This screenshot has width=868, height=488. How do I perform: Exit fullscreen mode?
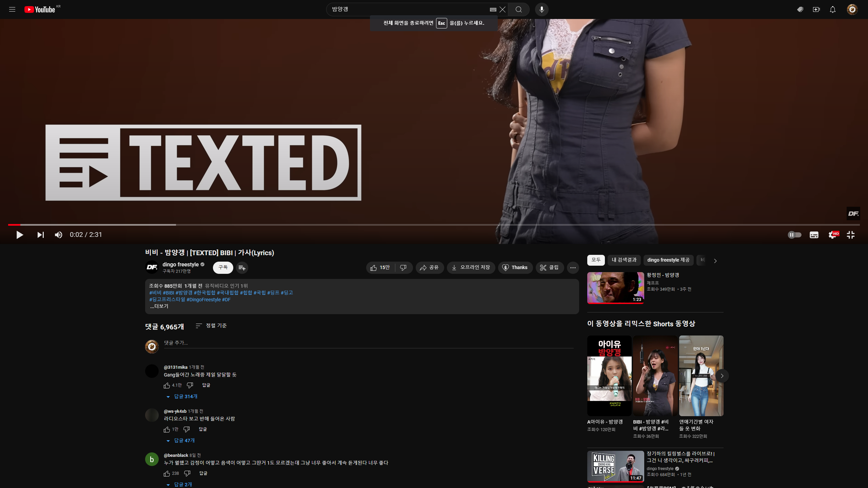point(851,235)
